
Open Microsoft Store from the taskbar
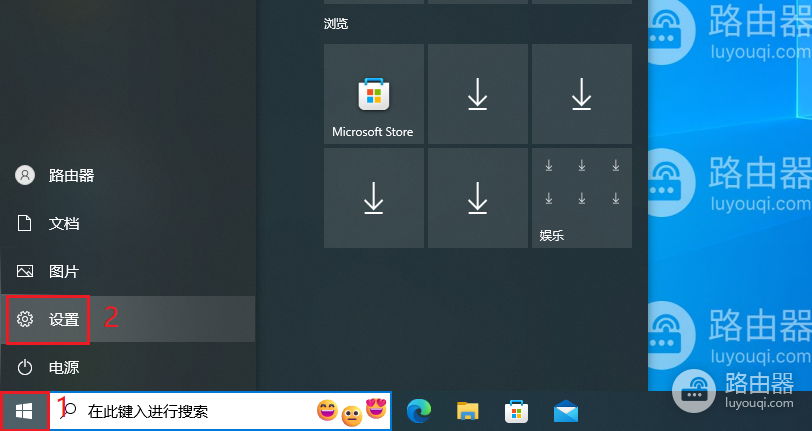(x=516, y=412)
